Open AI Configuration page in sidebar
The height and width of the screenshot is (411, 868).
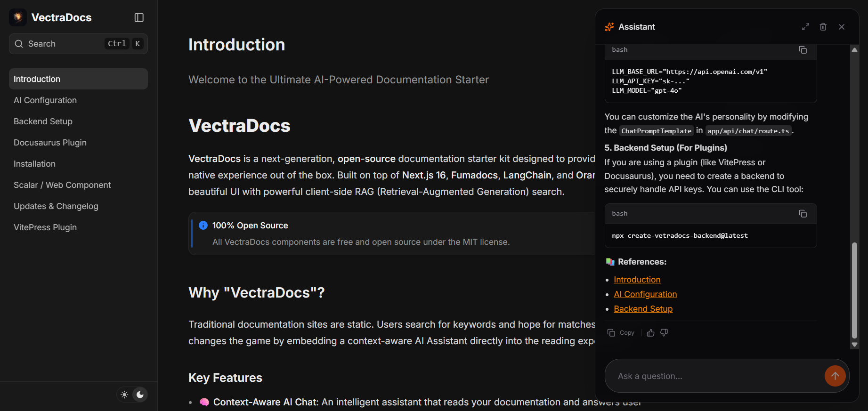pyautogui.click(x=78, y=100)
